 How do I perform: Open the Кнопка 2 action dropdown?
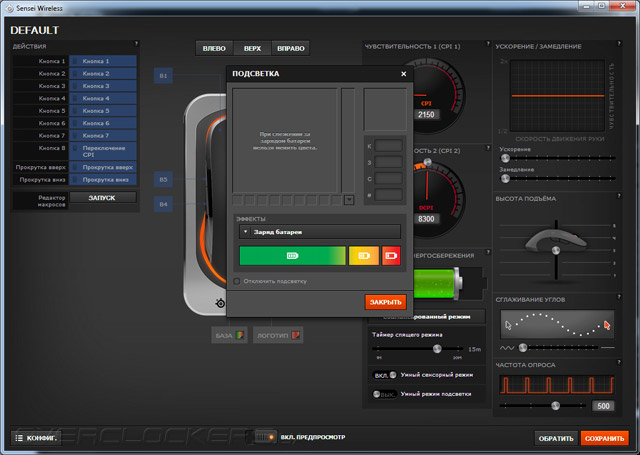(x=102, y=73)
